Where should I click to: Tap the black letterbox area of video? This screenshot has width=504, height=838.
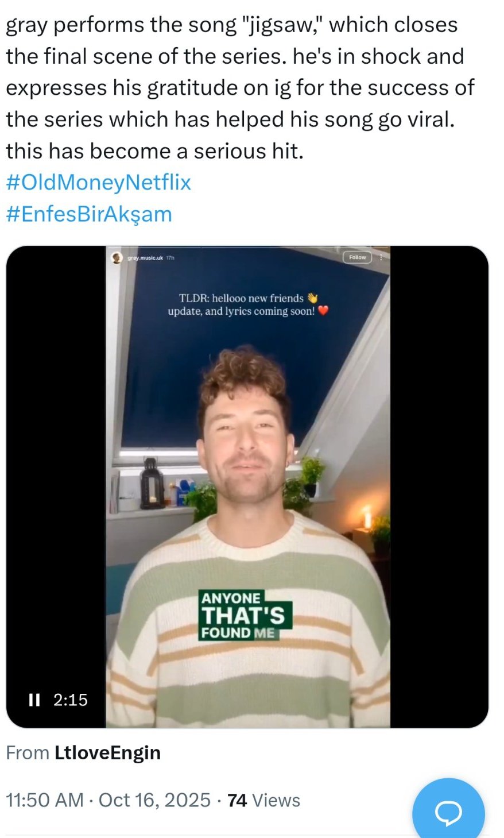point(56,459)
